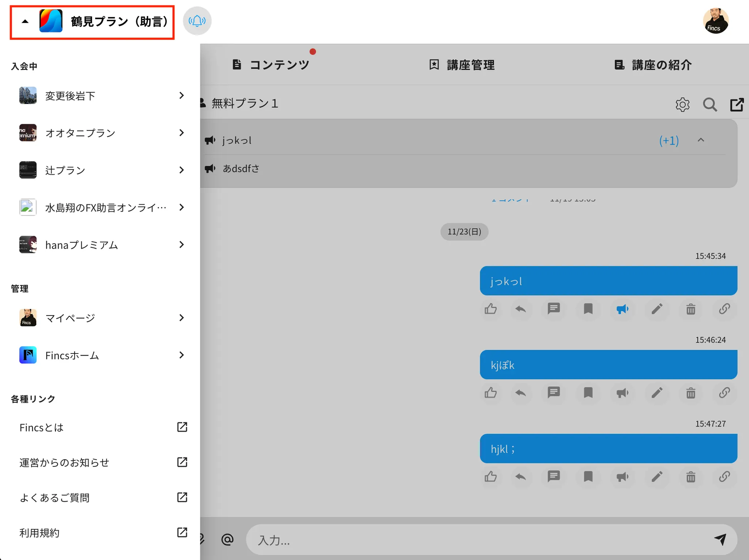Toggle bookmark on the 'jっkっl' message
Viewport: 749px width, 560px height.
click(588, 309)
